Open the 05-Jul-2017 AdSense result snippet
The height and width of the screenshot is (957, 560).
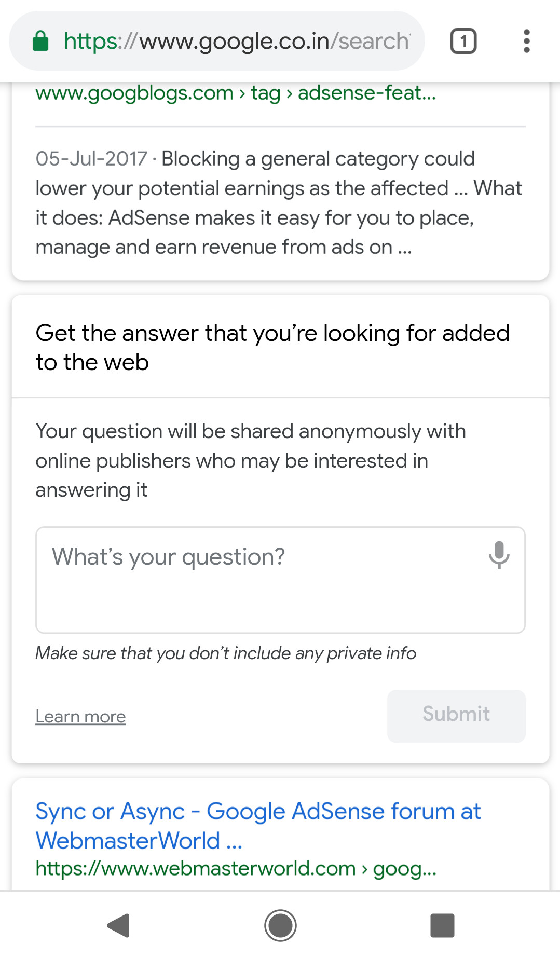pos(278,202)
